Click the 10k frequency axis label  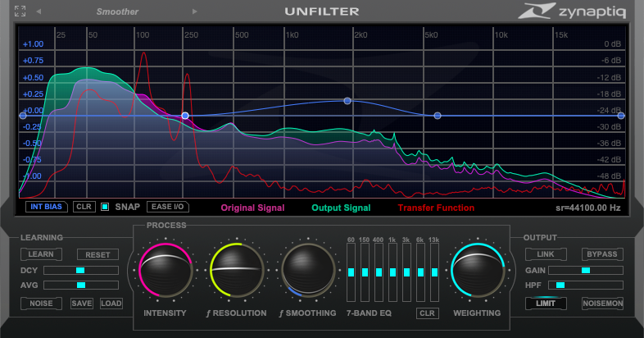[501, 35]
